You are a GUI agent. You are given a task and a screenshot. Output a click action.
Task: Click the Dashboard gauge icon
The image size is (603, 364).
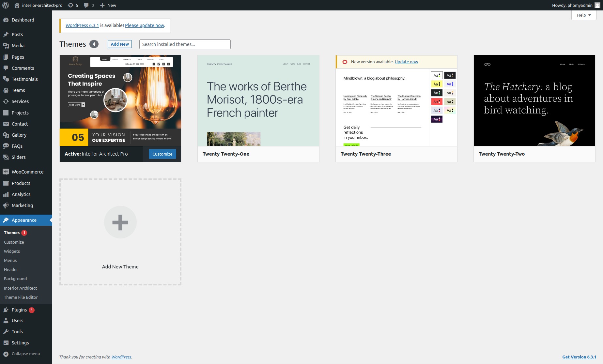6,20
